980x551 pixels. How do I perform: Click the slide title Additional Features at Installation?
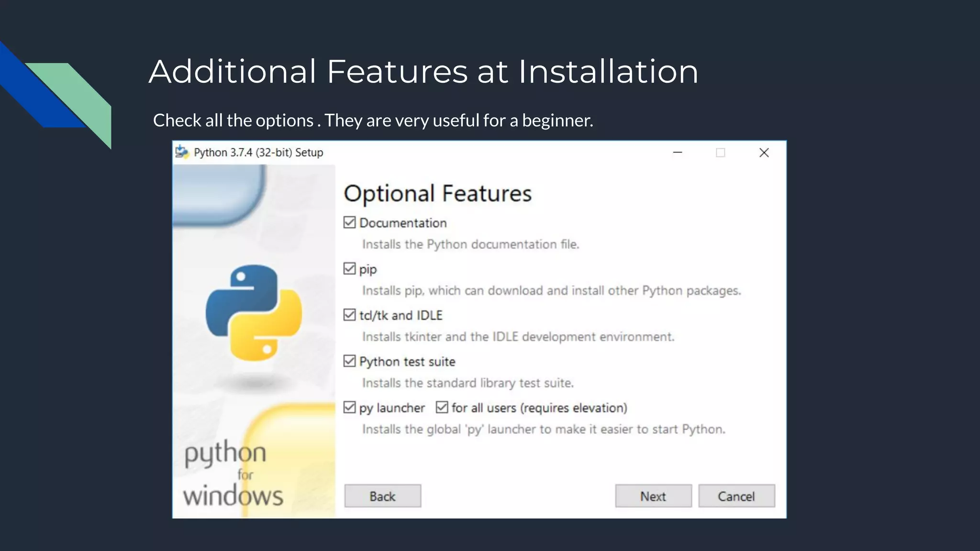point(423,72)
